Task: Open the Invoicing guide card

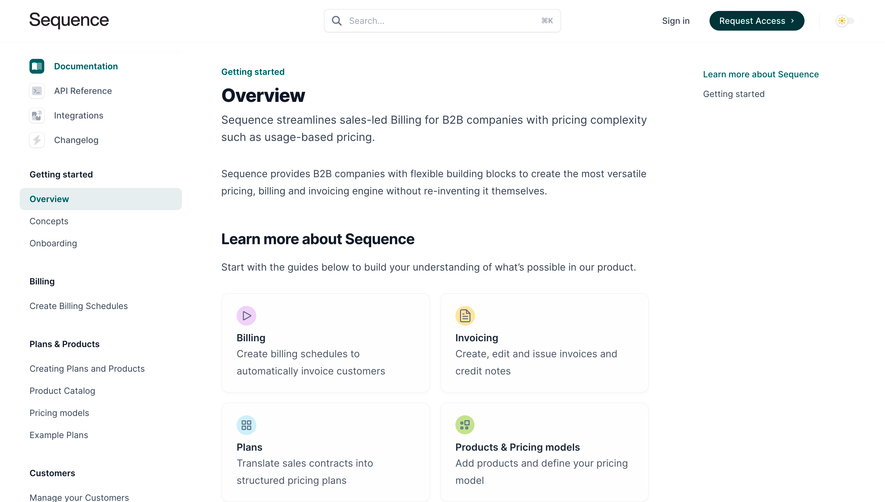Action: point(544,343)
